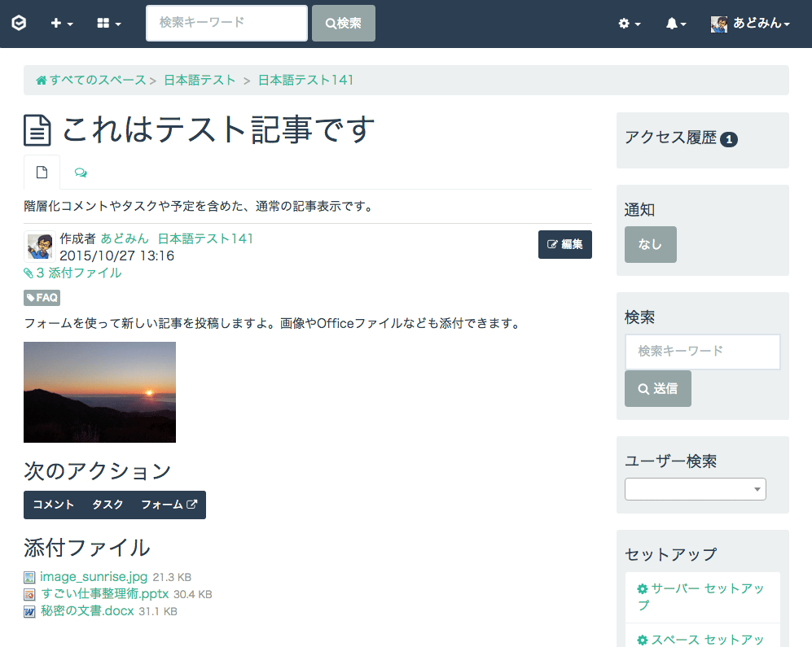Switch to the comments tab icon

81,173
